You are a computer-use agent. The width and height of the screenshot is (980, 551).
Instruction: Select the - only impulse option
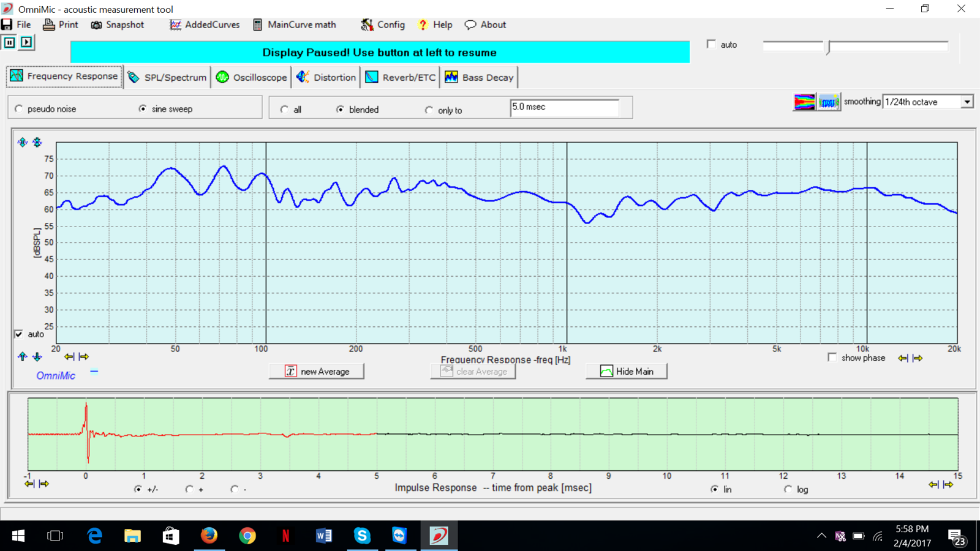pos(234,489)
